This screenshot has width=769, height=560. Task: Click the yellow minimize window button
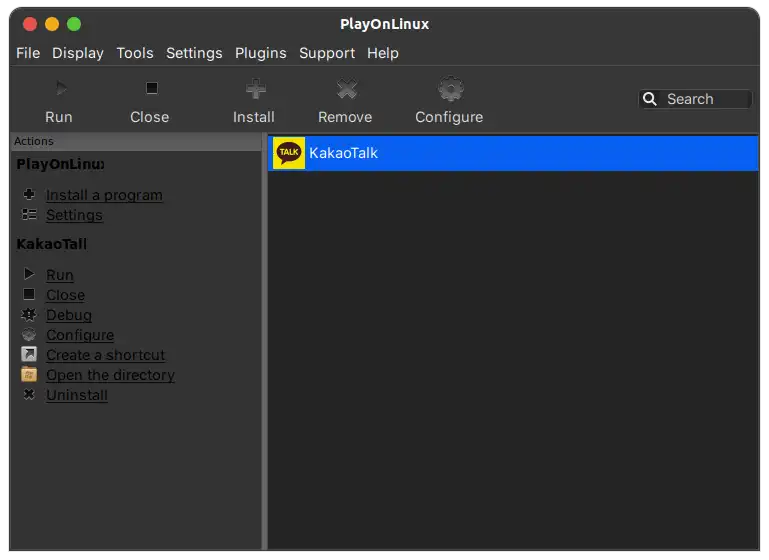[52, 24]
